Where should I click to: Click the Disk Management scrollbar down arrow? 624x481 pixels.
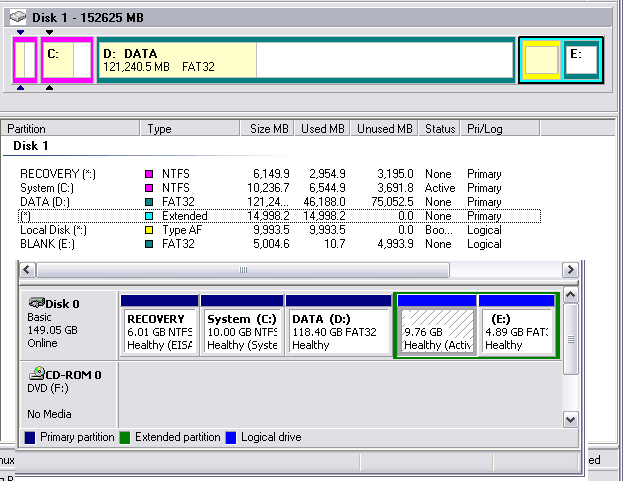click(x=571, y=420)
